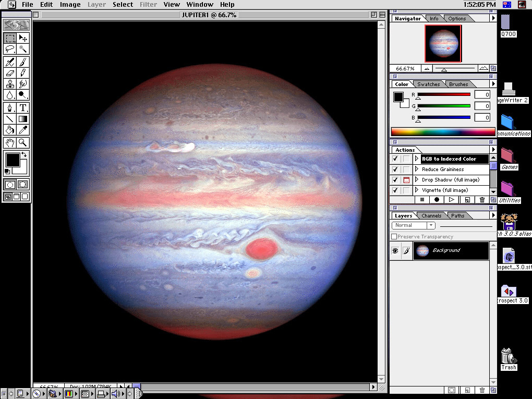The height and width of the screenshot is (399, 532).
Task: Expand the Vignette (full image) action
Action: coord(417,190)
